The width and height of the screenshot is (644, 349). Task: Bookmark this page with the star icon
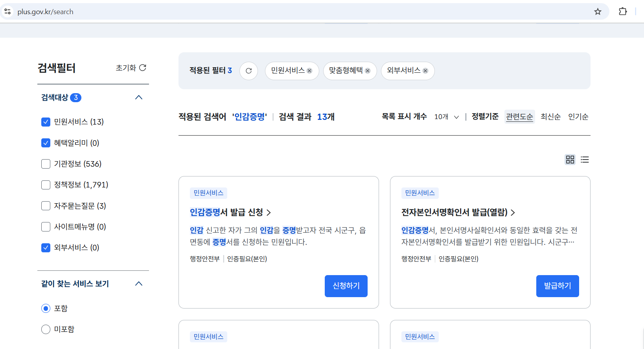pyautogui.click(x=598, y=11)
